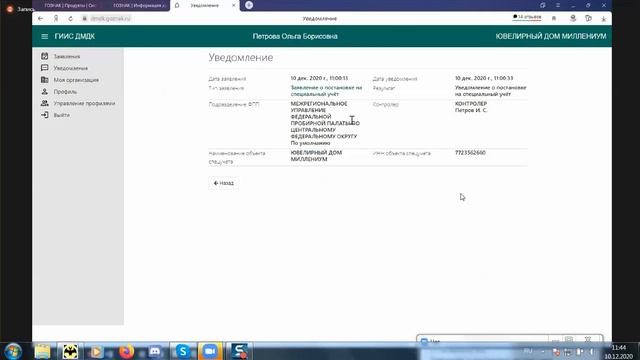Open Уведомления in the sidebar
The image size is (640, 360).
point(71,68)
